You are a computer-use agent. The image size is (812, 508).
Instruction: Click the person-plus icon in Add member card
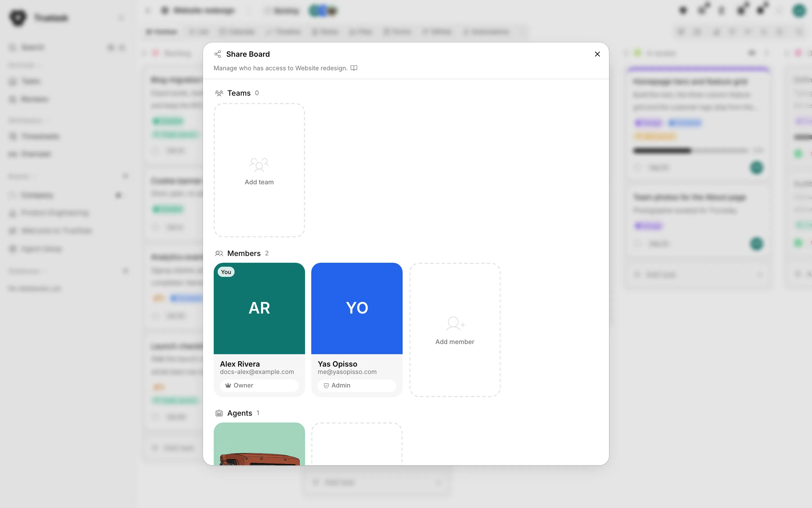[455, 323]
